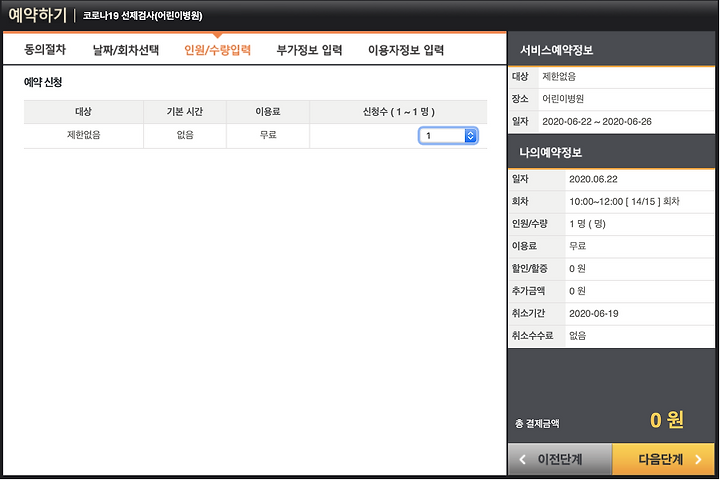Click the 없음 cell under 기본 시간
720x480 pixels.
(x=185, y=135)
